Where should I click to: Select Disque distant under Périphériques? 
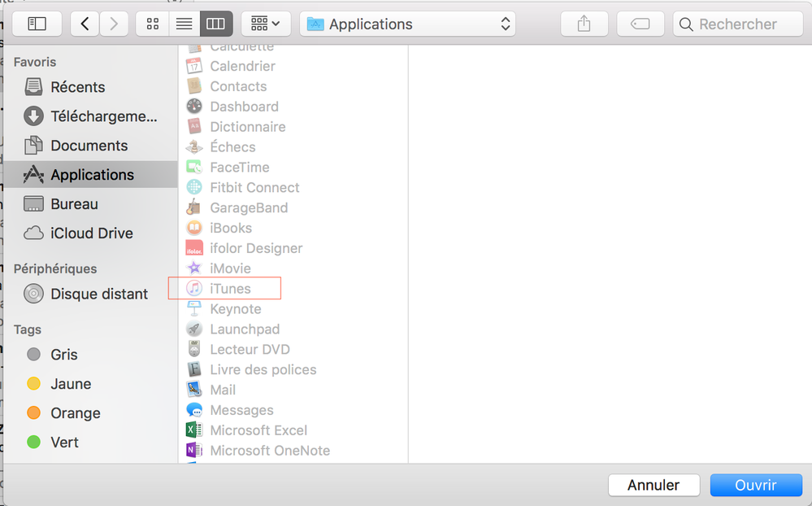(x=90, y=294)
